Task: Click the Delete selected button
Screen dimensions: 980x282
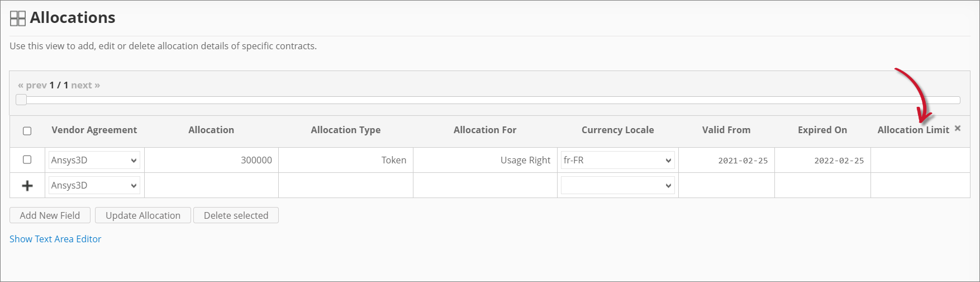Action: pyautogui.click(x=236, y=215)
